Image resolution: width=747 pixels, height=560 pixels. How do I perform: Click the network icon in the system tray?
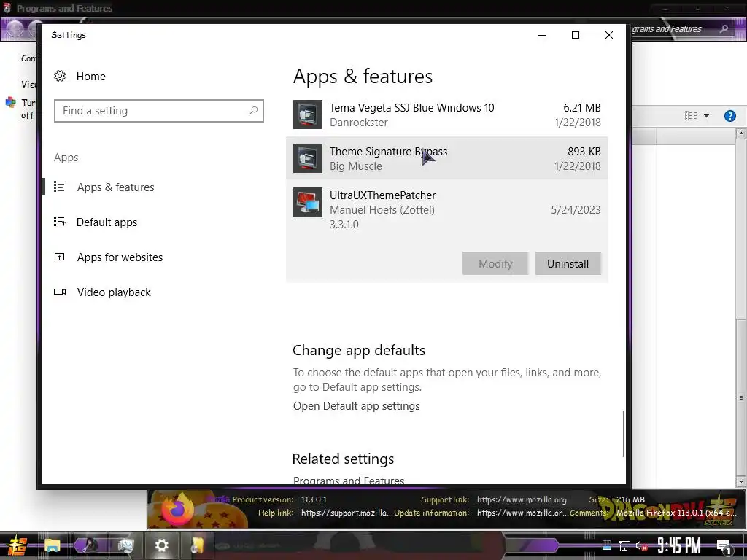[x=624, y=545]
